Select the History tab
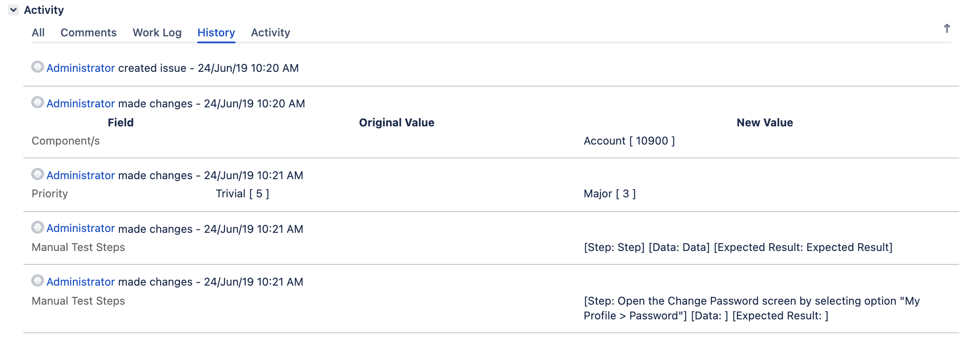 point(216,32)
